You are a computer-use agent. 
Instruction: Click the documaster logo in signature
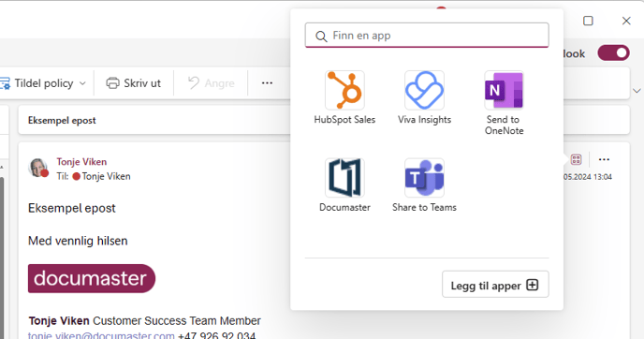pos(92,278)
